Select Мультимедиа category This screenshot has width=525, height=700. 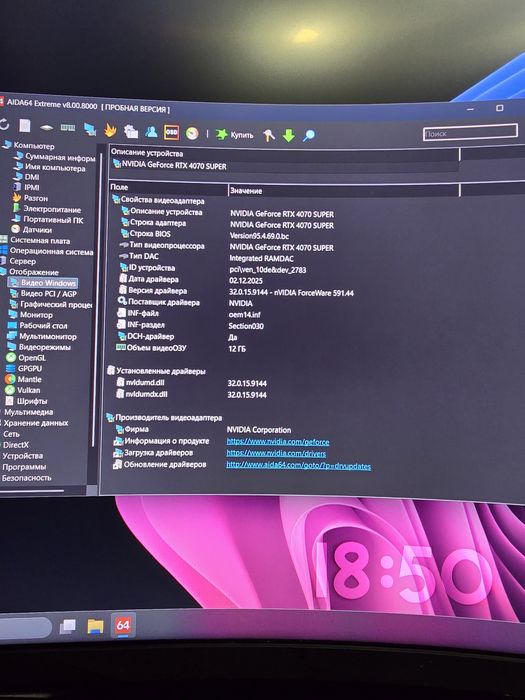point(27,412)
